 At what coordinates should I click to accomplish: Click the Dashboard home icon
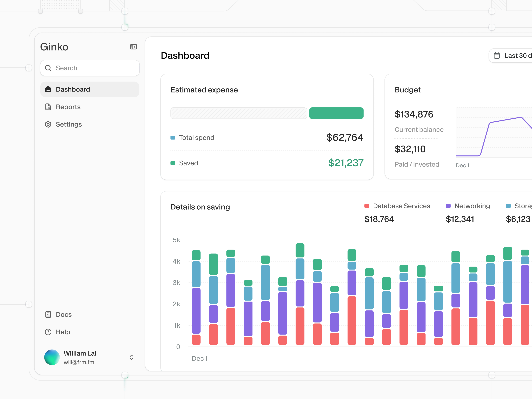pos(48,89)
